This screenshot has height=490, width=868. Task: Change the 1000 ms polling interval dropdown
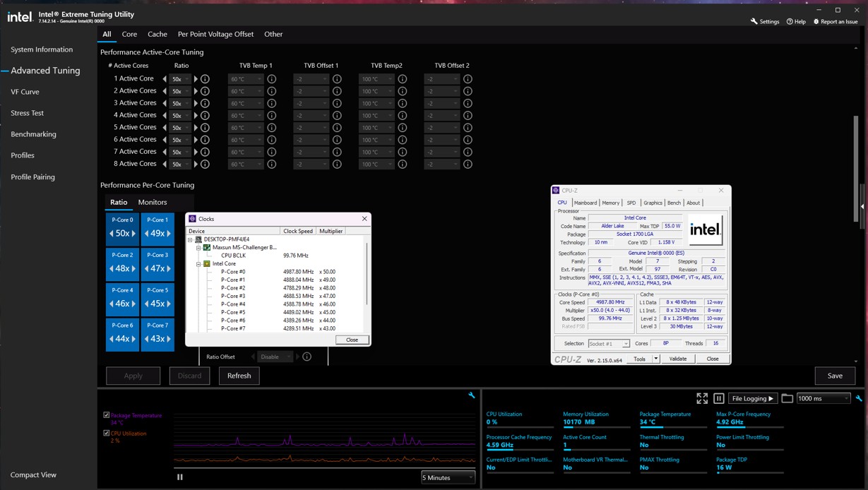point(823,398)
